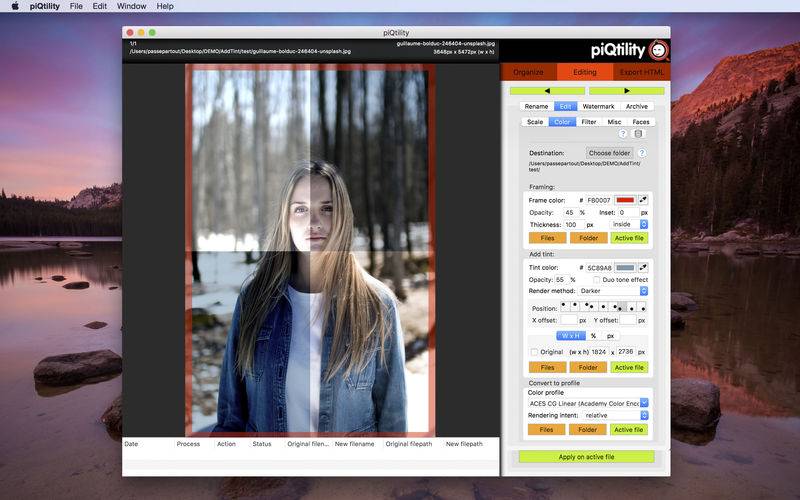
Task: Select middle-right tint position
Action: pos(613,306)
